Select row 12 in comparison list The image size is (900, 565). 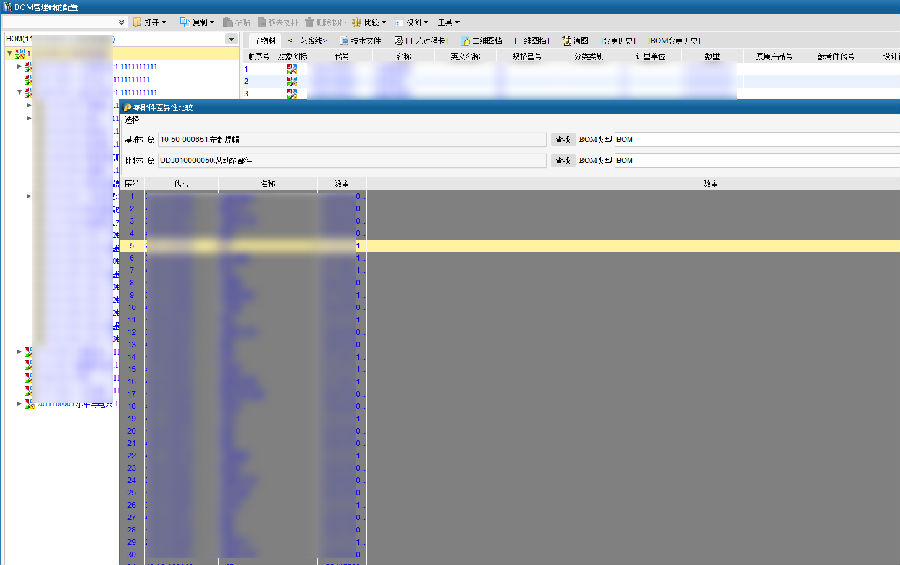pos(510,332)
